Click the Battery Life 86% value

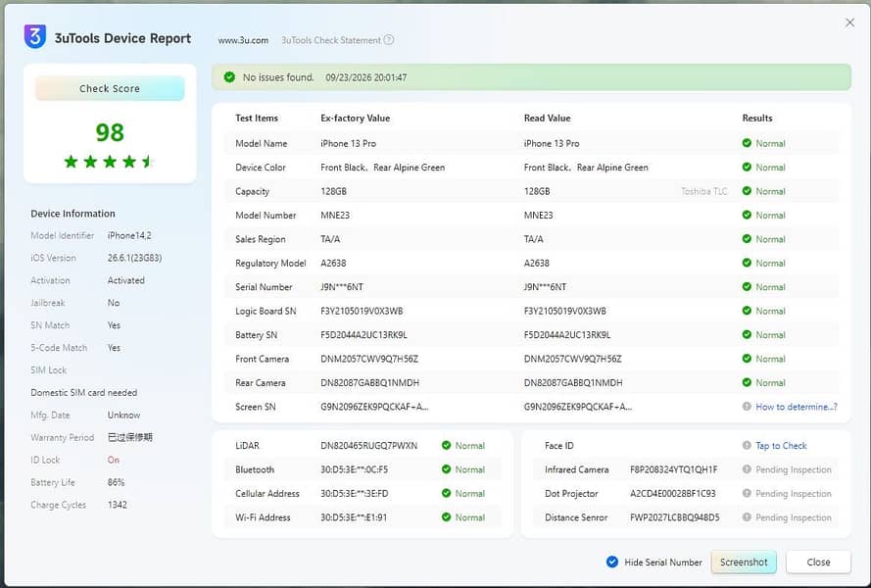point(116,482)
